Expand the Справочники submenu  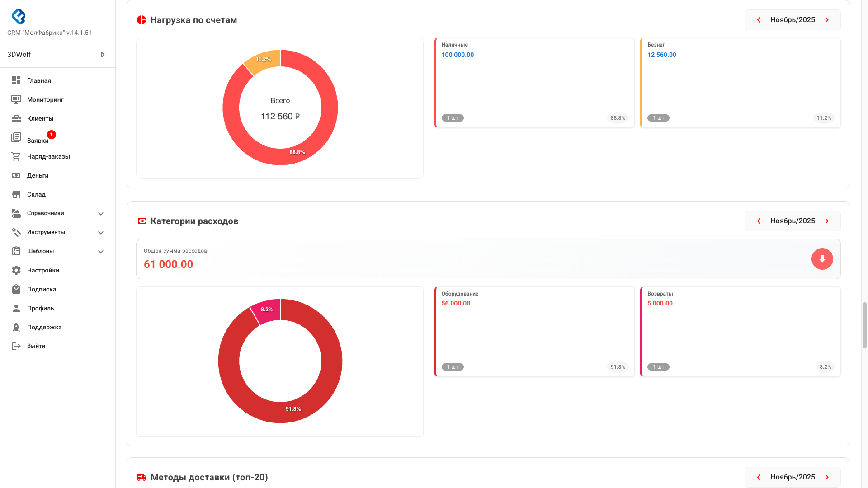point(101,213)
